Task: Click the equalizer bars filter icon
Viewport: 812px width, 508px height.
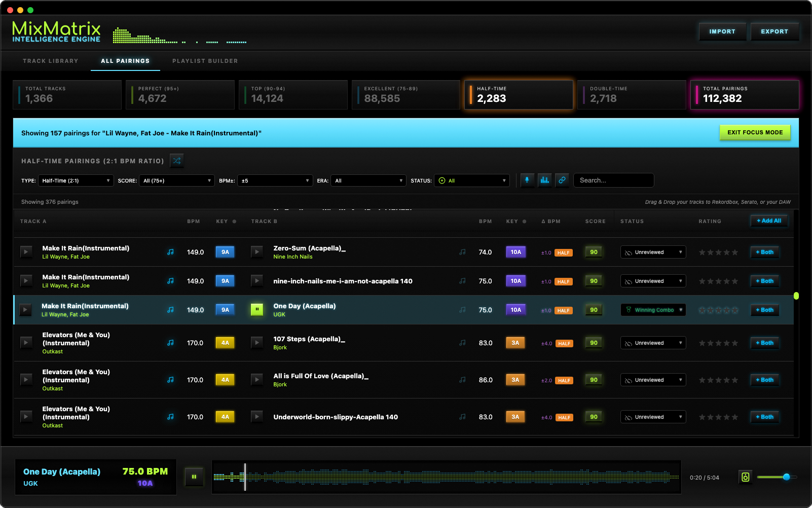Action: point(544,180)
